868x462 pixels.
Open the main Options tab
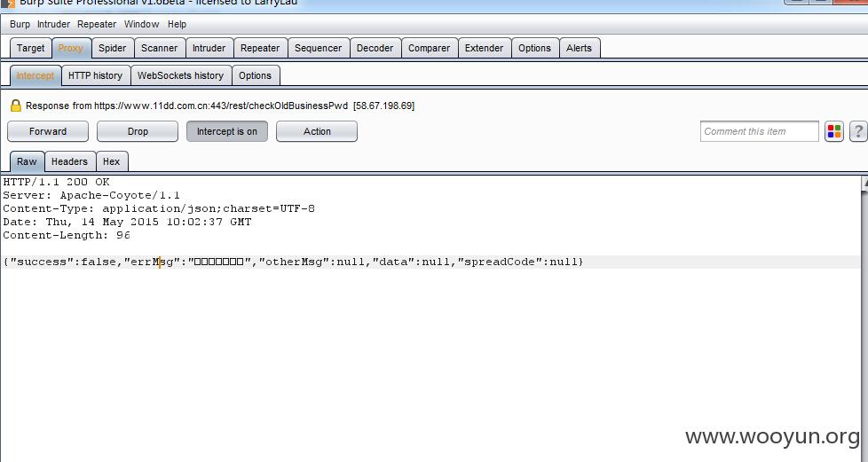[535, 48]
